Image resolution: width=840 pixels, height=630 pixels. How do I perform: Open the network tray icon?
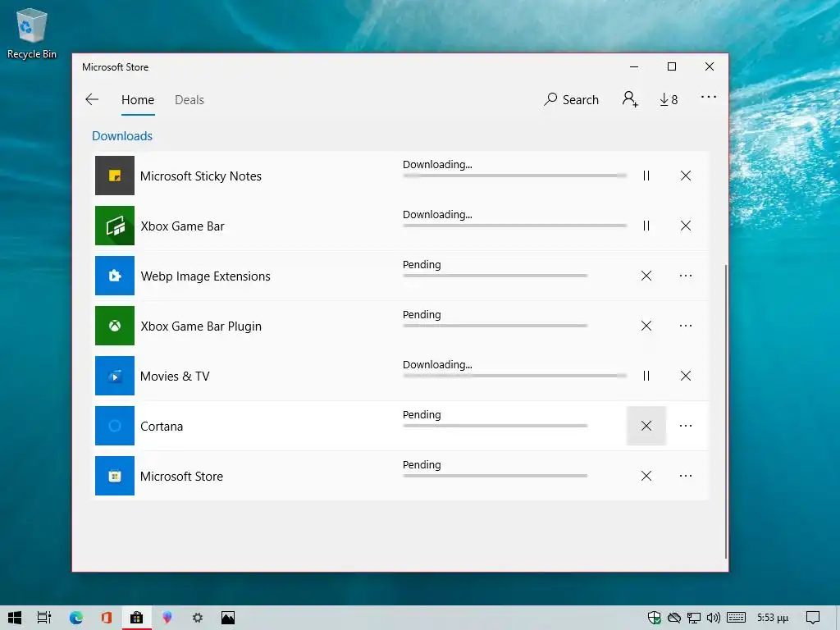693,618
